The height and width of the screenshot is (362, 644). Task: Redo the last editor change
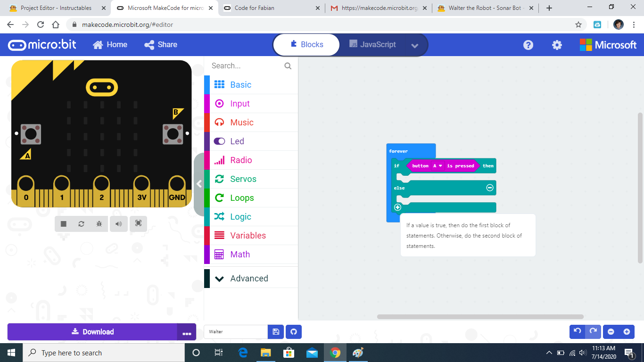click(x=594, y=331)
